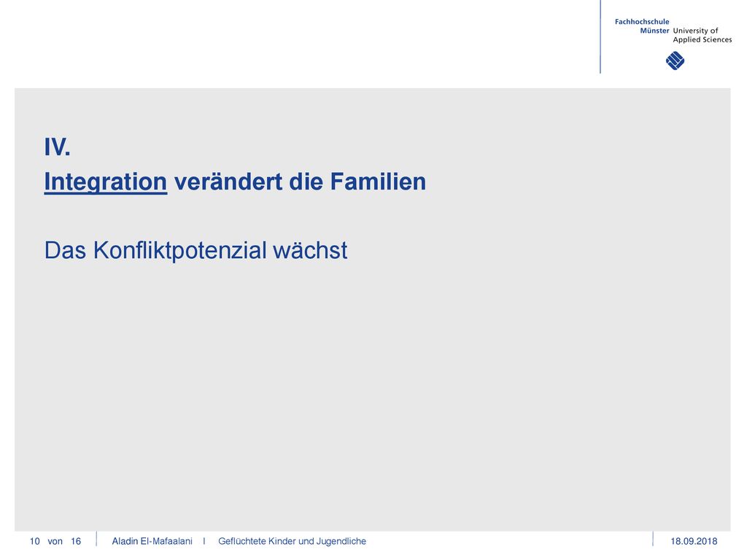Click the author name 'Aladin El-Mafaalani' in footer
The height and width of the screenshot is (560, 747).
point(152,542)
